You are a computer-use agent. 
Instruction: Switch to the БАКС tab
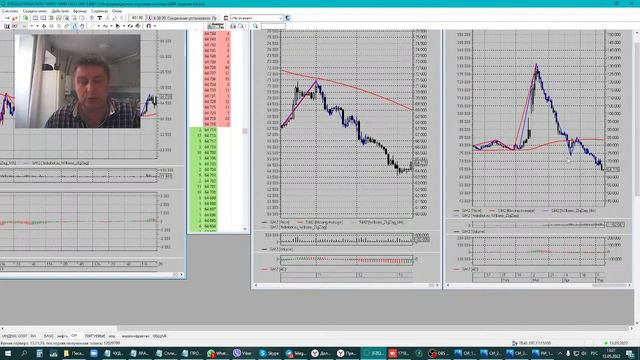tap(48, 336)
